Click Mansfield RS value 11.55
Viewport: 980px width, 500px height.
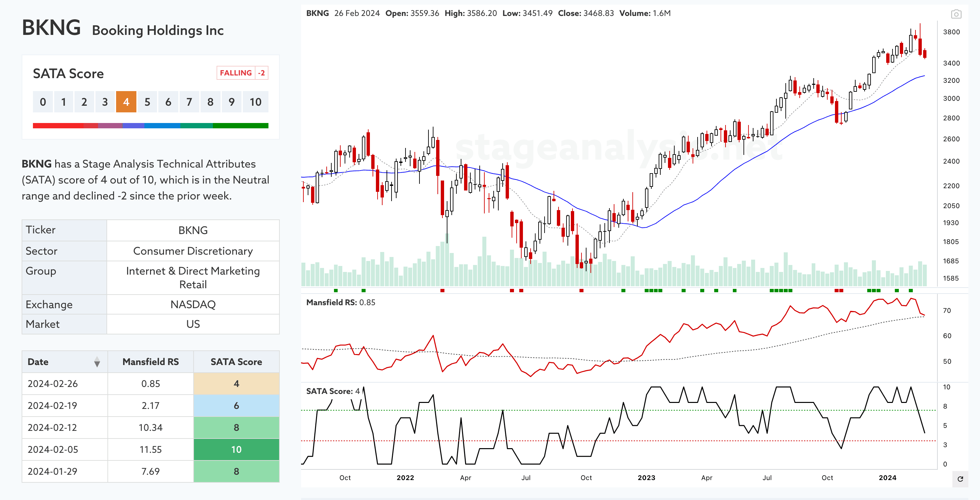151,449
